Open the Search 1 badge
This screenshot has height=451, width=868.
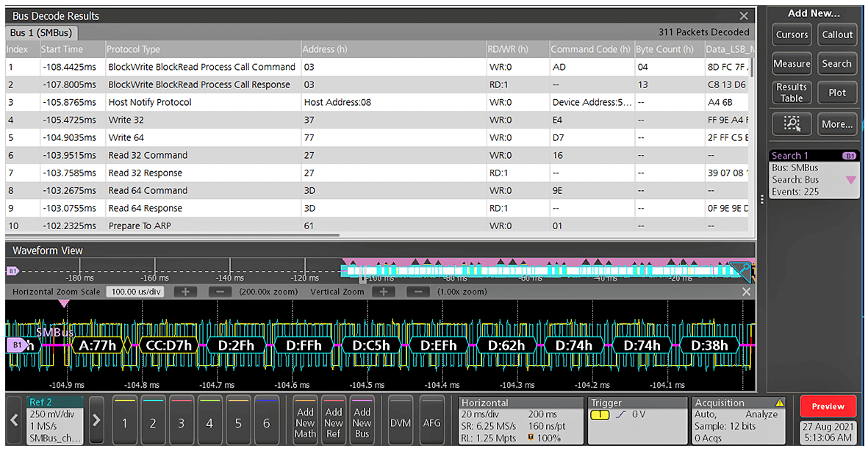click(x=814, y=174)
